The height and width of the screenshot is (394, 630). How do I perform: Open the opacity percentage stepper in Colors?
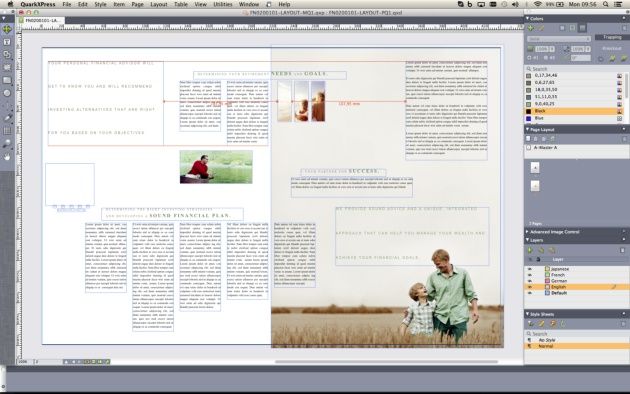[587, 49]
